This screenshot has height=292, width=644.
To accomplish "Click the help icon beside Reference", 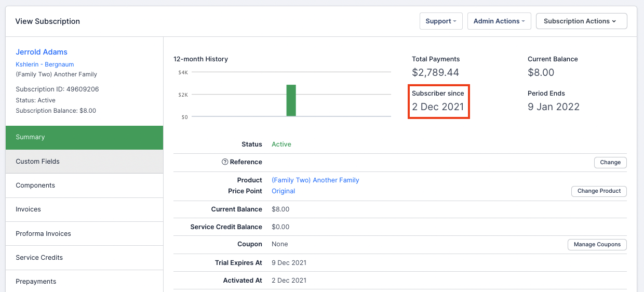I will pyautogui.click(x=225, y=162).
